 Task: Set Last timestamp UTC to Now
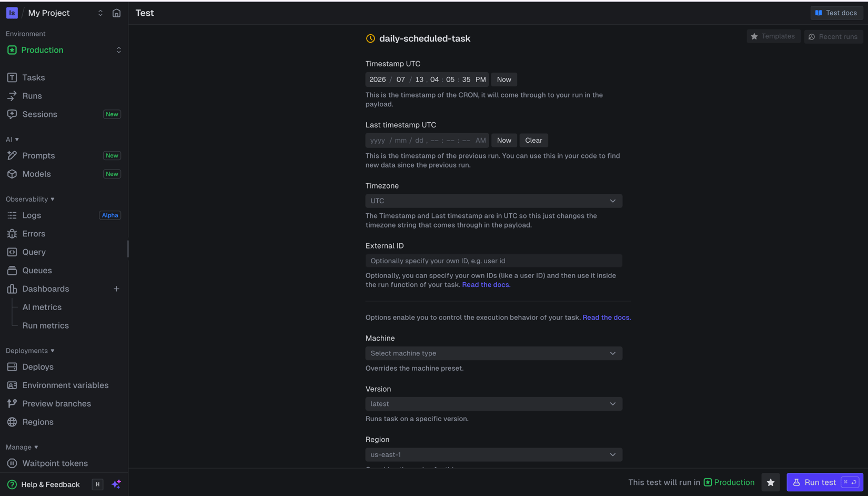(x=504, y=141)
